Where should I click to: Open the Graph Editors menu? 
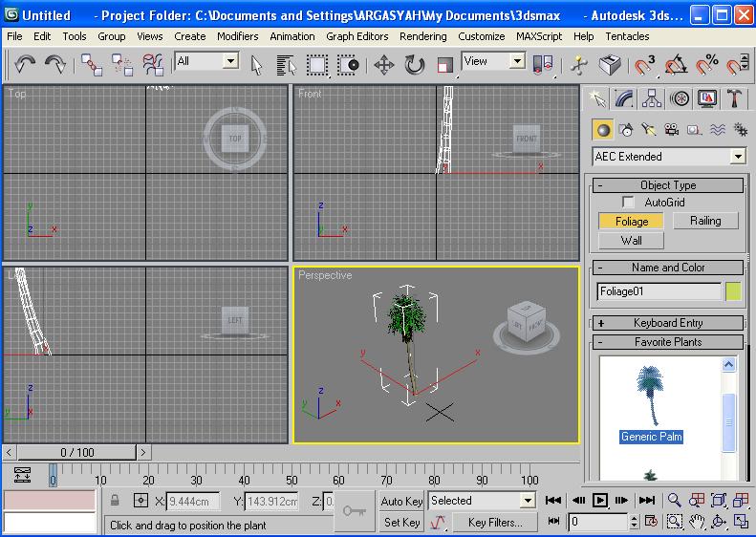[x=356, y=36]
